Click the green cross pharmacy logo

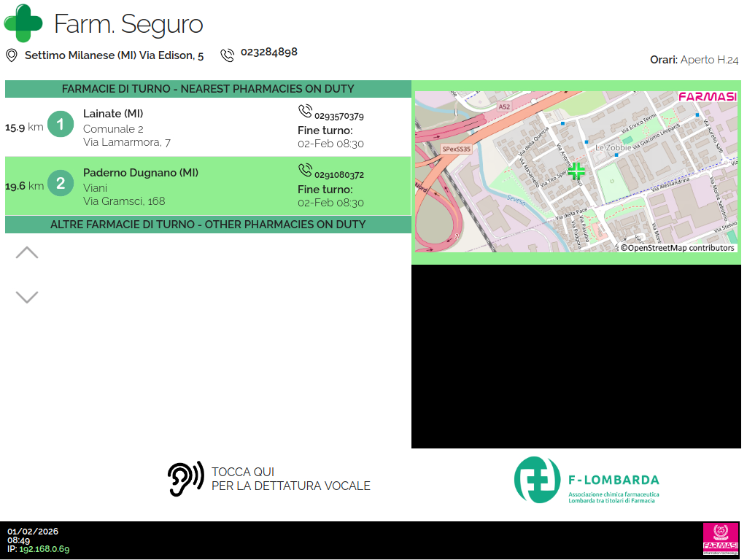24,23
